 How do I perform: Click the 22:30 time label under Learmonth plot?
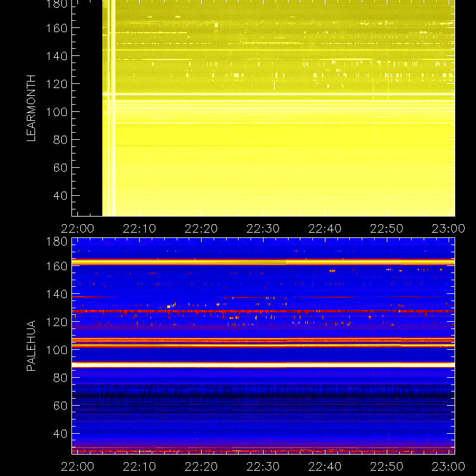263,228
